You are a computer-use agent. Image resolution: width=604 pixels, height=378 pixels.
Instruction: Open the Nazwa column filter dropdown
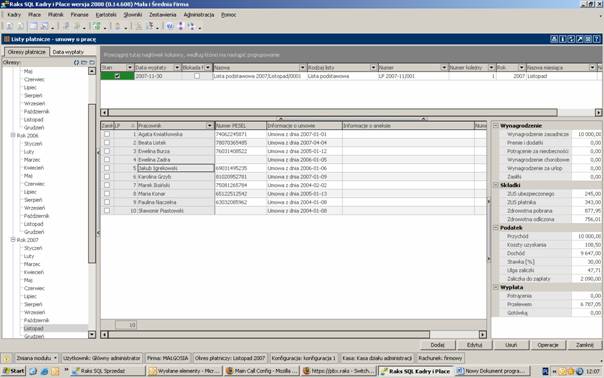point(302,67)
